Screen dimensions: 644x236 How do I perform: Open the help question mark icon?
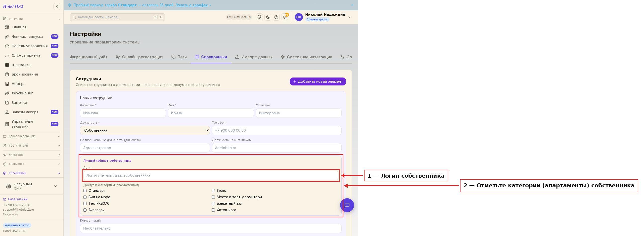tap(276, 17)
